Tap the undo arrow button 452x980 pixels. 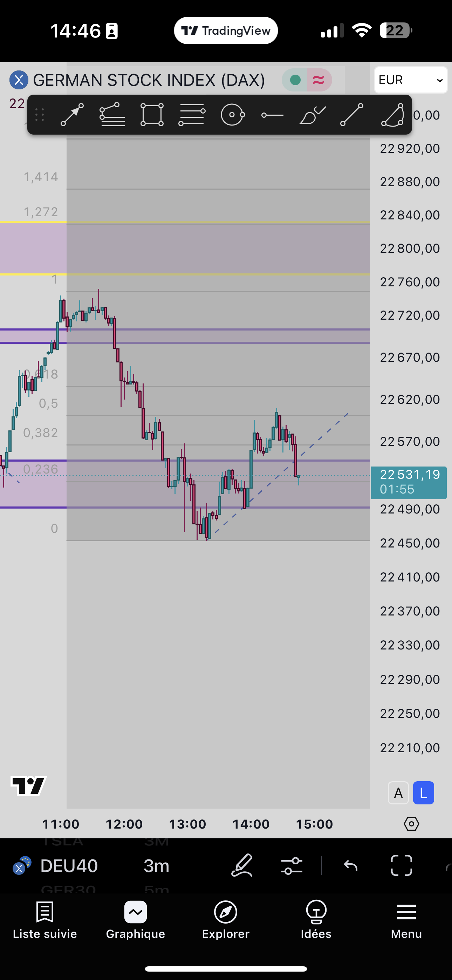coord(350,865)
